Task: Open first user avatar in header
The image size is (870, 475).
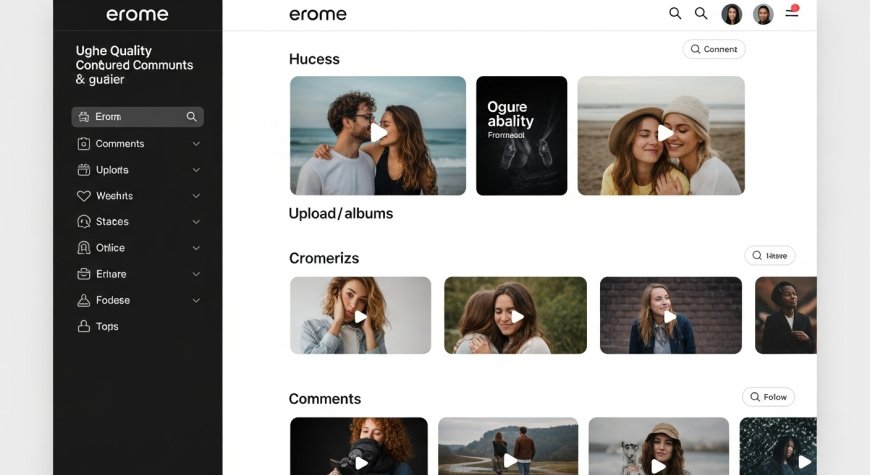Action: pos(731,14)
